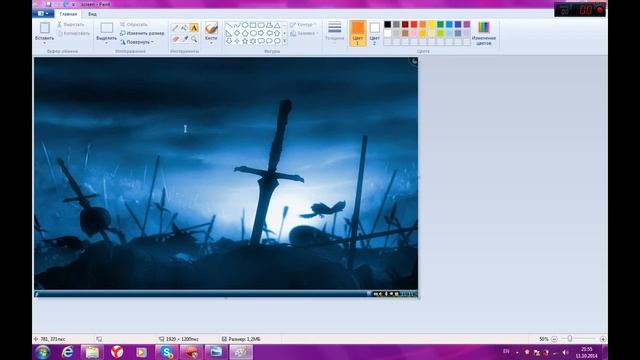Select the Fill with color bucket tool
This screenshot has height=360, width=640.
click(184, 28)
